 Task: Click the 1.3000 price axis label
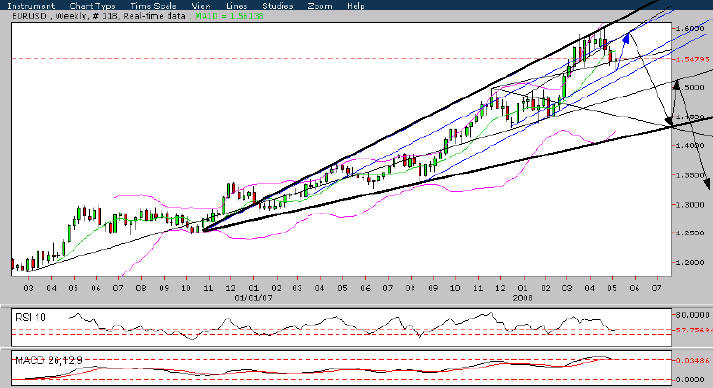coord(691,205)
